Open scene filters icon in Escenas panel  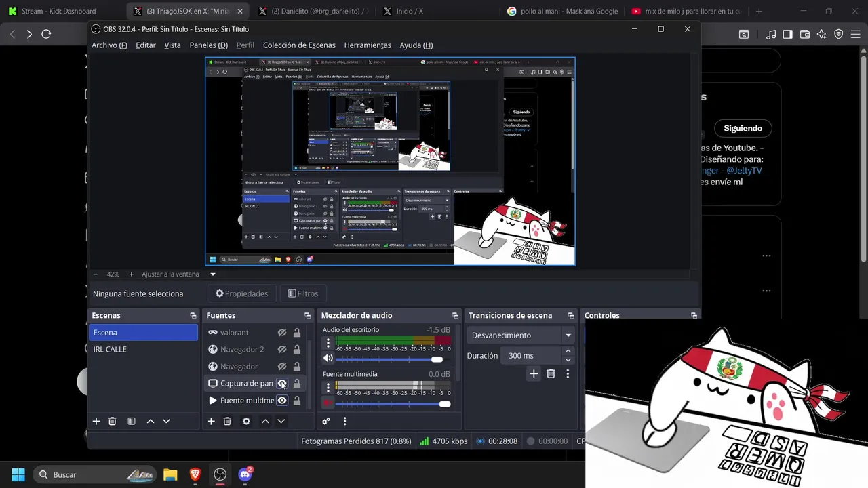pos(132,421)
